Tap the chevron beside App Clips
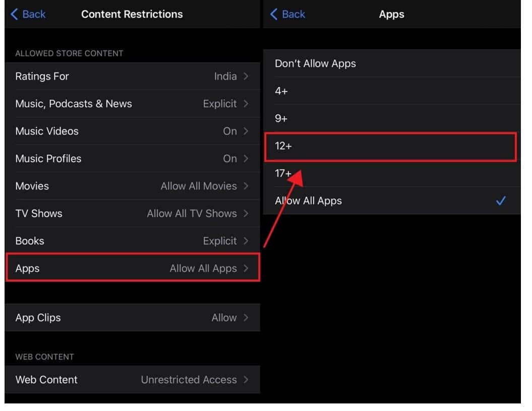 coord(246,317)
